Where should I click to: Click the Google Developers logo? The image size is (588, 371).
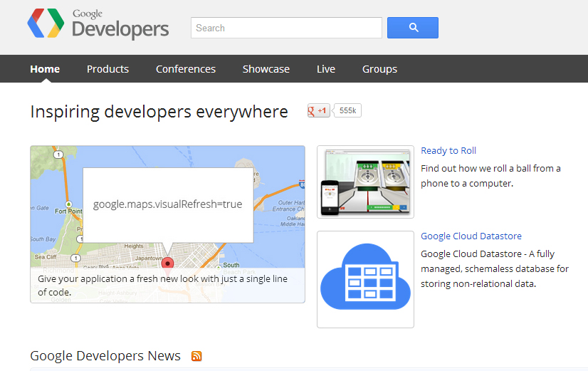pos(98,23)
